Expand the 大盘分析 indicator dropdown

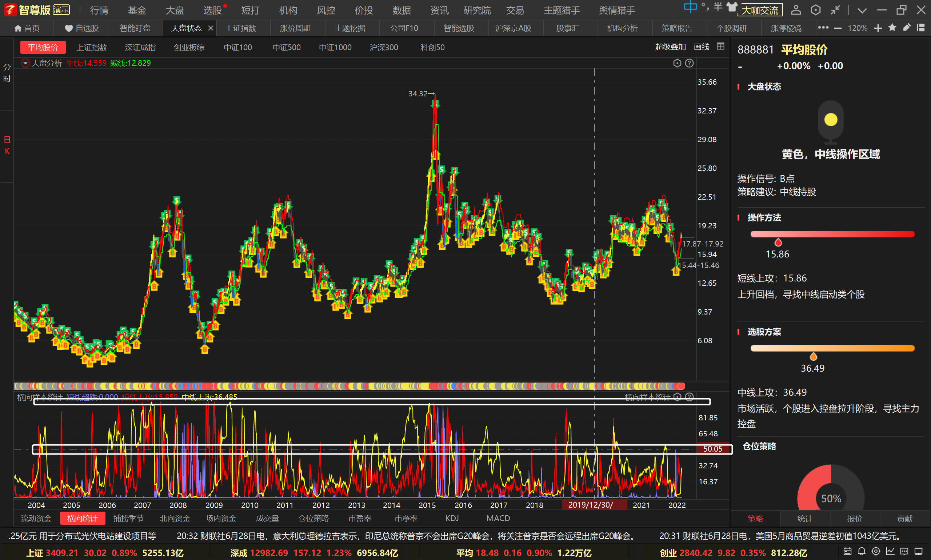coord(25,63)
